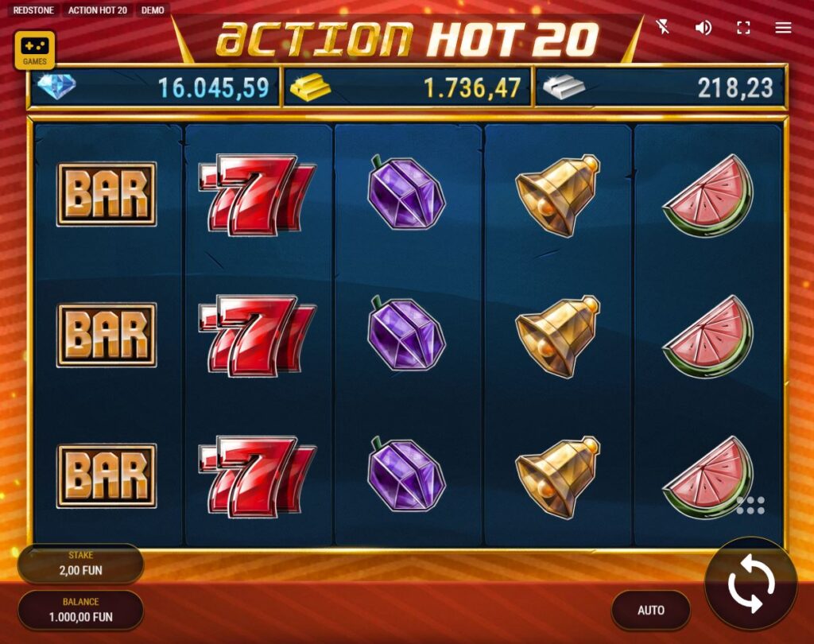The image size is (814, 644).
Task: Select the REDSTONE tab label
Action: pyautogui.click(x=33, y=10)
